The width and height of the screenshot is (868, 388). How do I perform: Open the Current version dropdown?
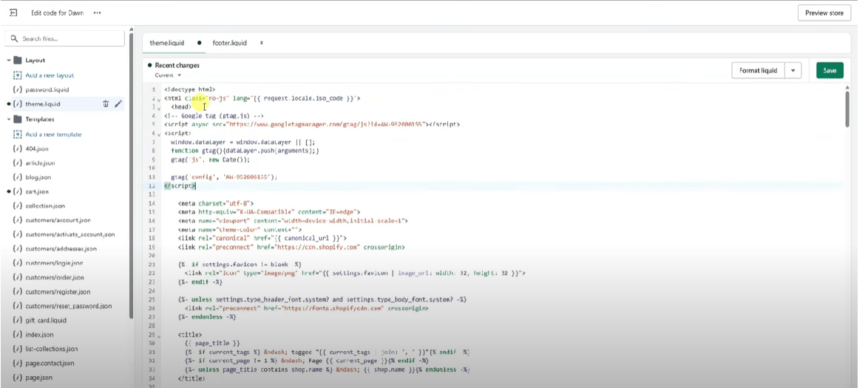(168, 75)
